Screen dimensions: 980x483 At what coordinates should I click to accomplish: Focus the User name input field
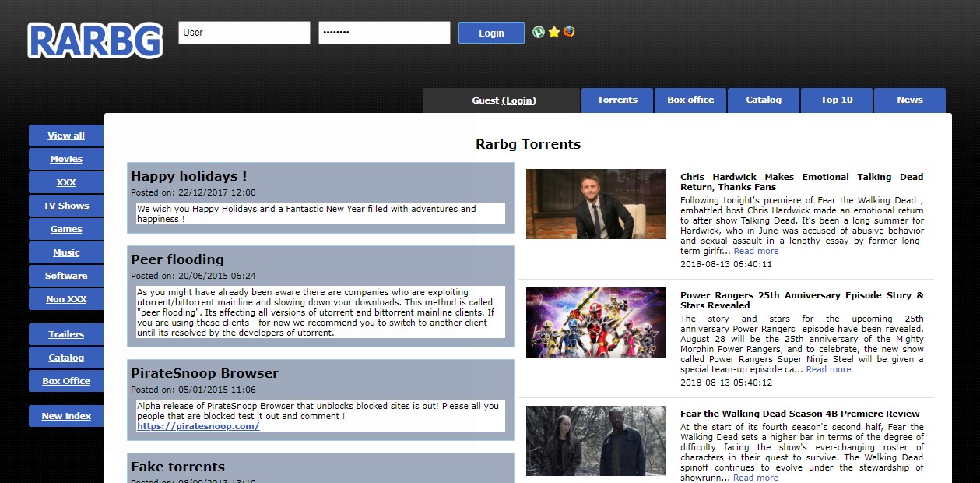click(244, 33)
